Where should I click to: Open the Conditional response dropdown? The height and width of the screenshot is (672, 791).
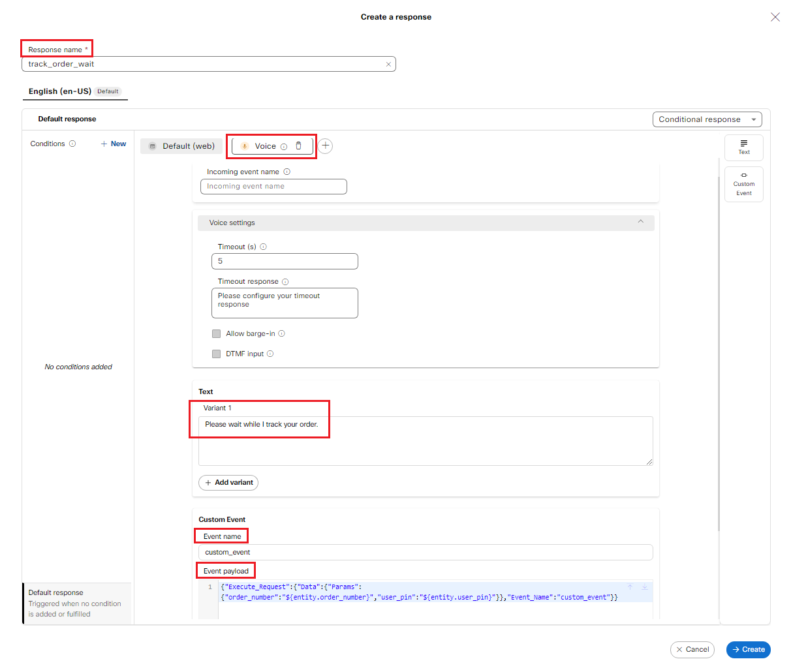[x=707, y=119]
